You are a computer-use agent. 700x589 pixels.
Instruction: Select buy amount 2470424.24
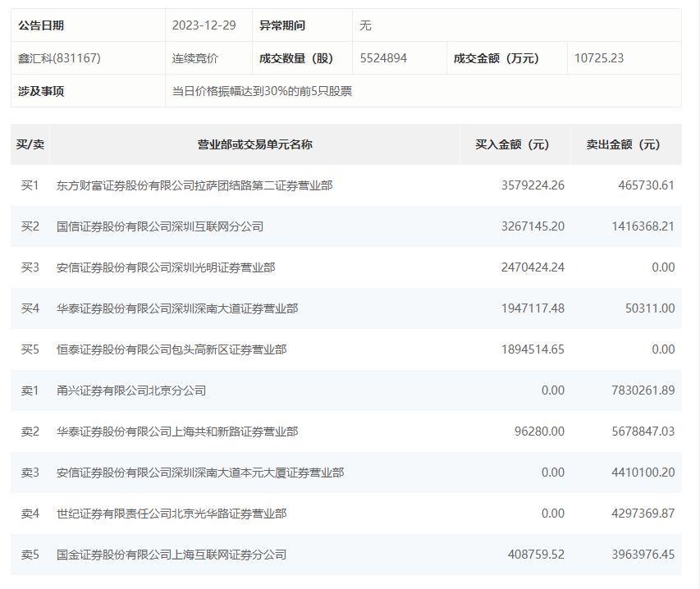[x=533, y=267]
